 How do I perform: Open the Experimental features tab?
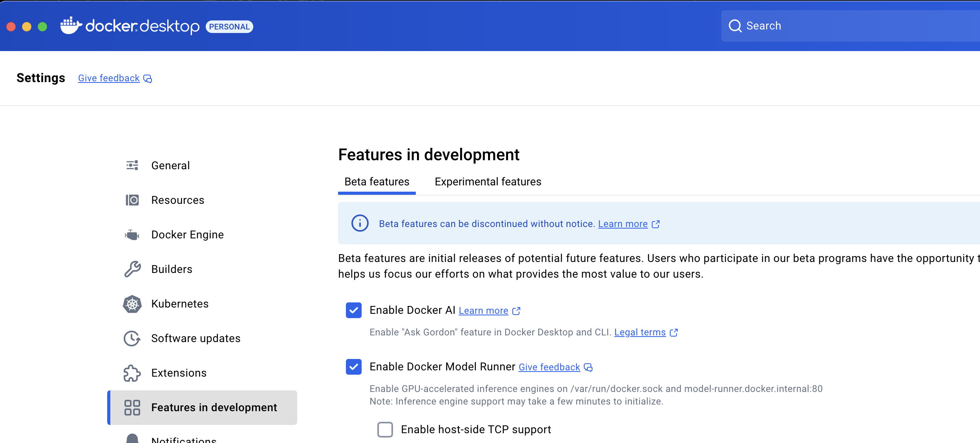pos(488,182)
